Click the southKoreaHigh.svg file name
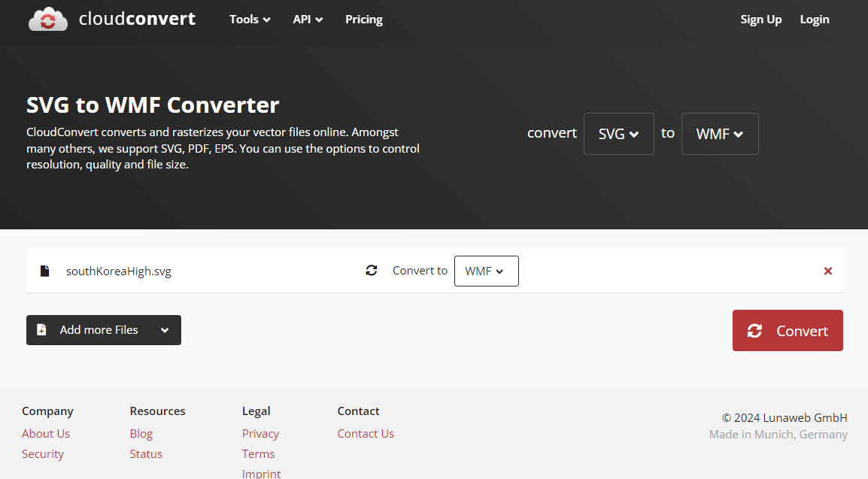 (x=118, y=271)
